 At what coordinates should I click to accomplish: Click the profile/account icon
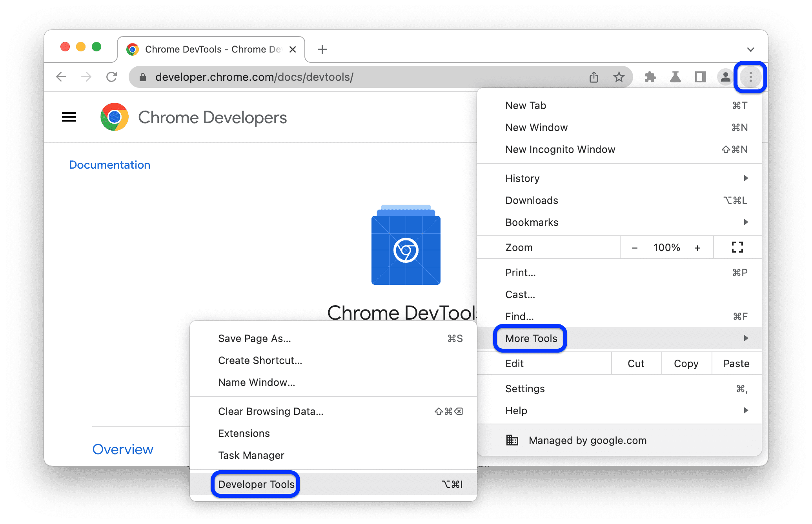[x=723, y=77]
